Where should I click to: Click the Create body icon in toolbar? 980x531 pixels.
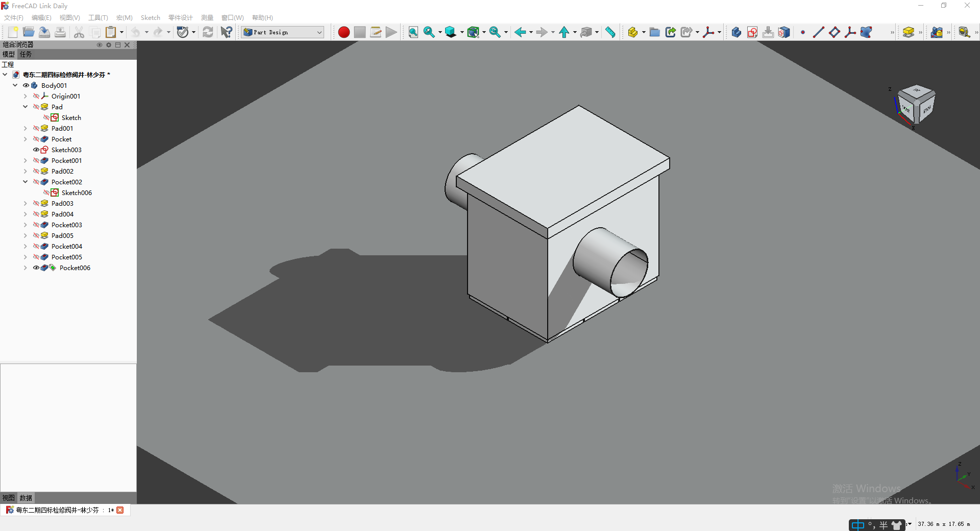(736, 32)
